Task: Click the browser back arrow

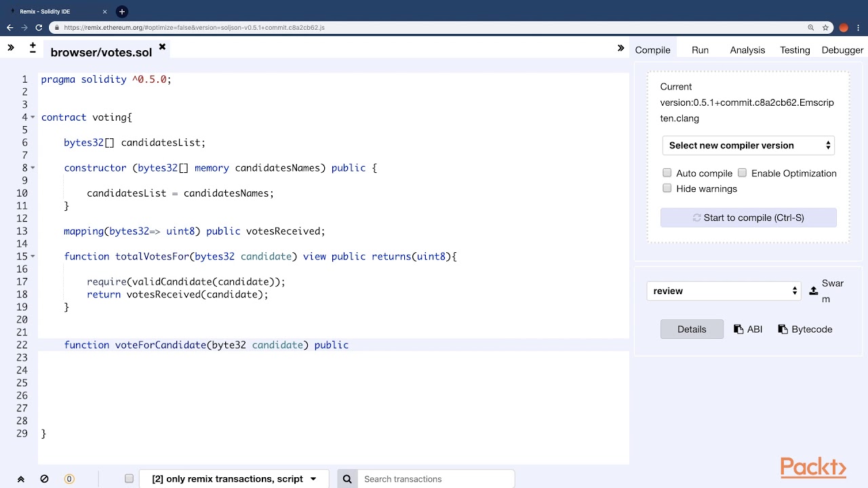Action: coord(9,28)
